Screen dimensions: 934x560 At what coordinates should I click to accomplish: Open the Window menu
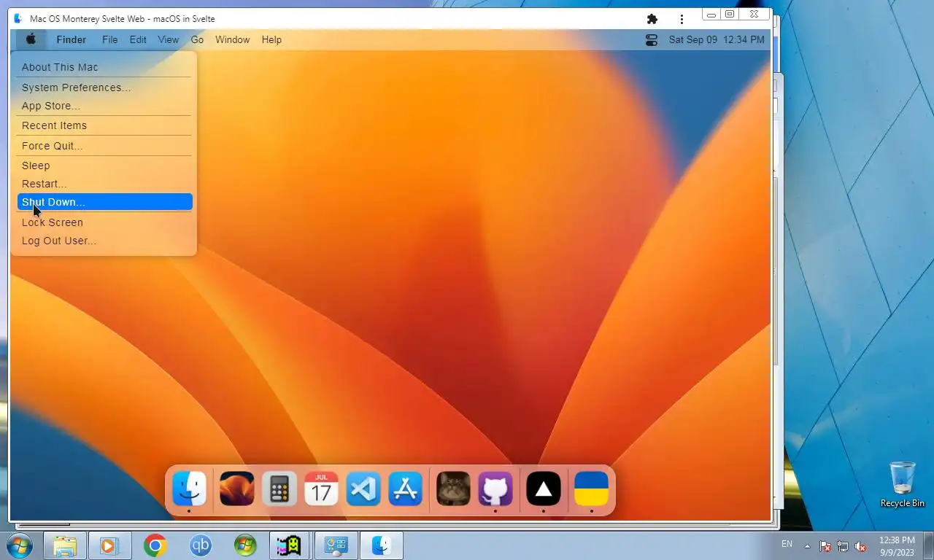point(233,39)
